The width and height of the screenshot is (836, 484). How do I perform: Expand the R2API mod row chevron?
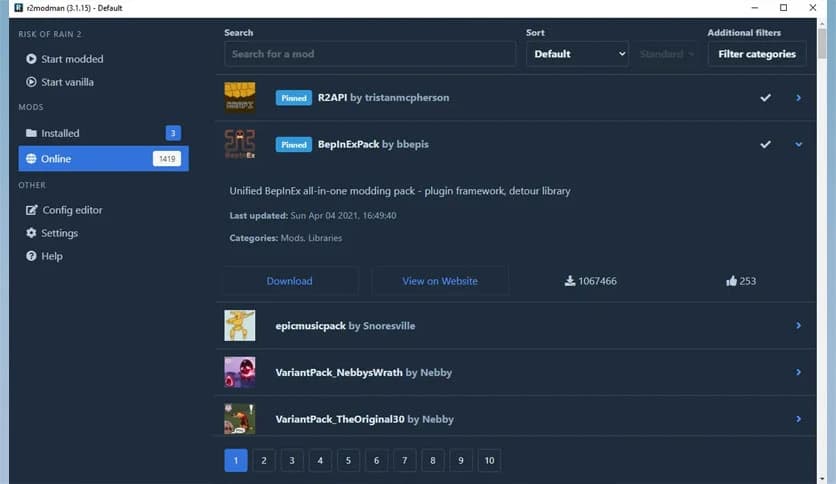coord(798,98)
